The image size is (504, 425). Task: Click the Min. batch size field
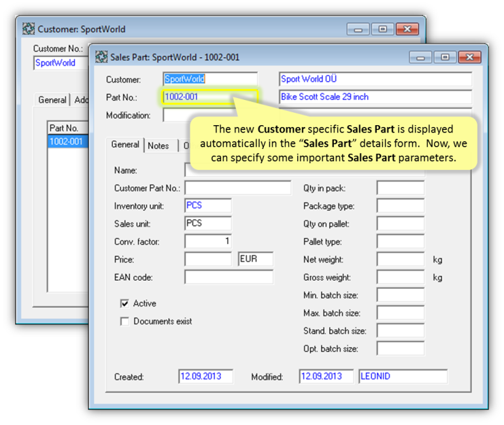tap(401, 295)
